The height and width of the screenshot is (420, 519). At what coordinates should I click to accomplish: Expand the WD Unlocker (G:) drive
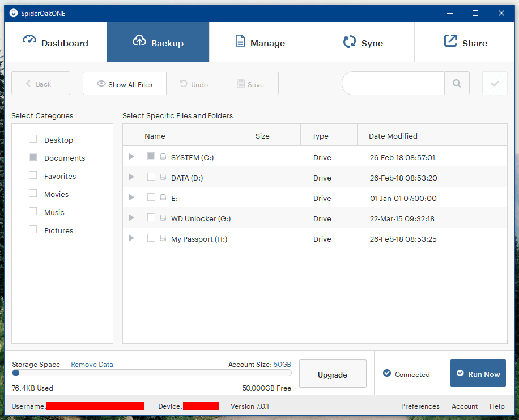point(131,218)
